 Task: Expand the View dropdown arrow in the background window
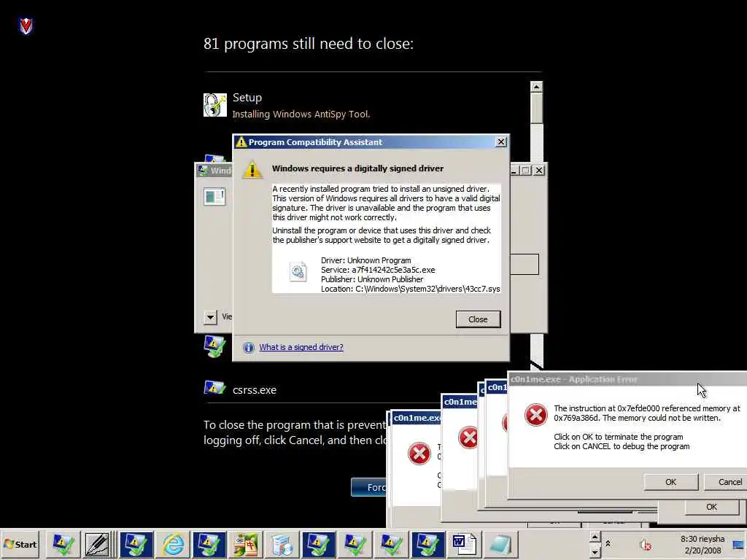click(210, 317)
